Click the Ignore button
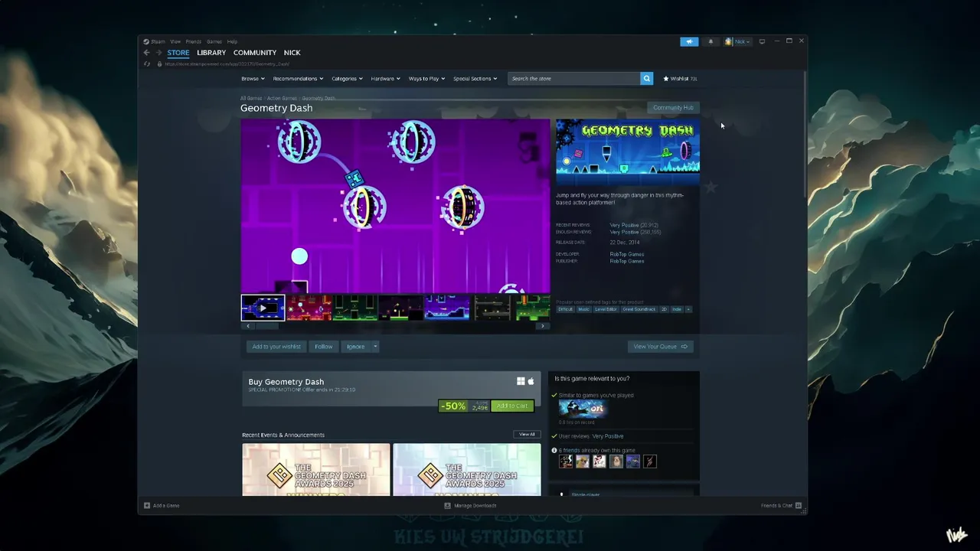 pos(355,347)
